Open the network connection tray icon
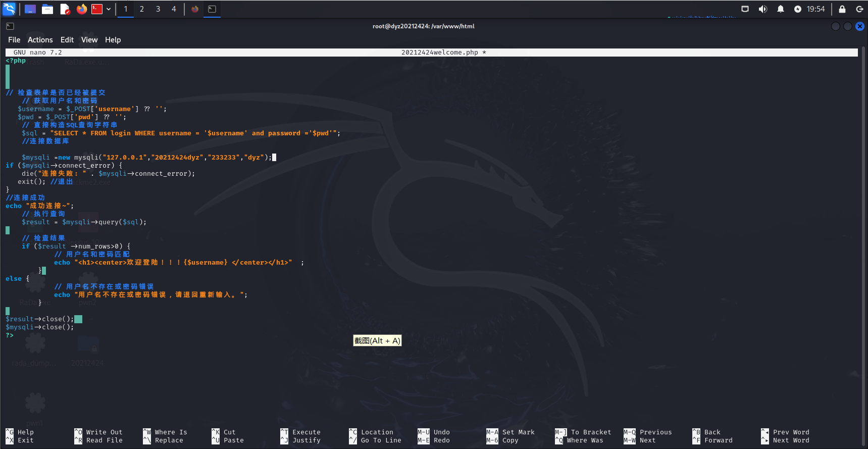This screenshot has width=868, height=449. pyautogui.click(x=745, y=9)
